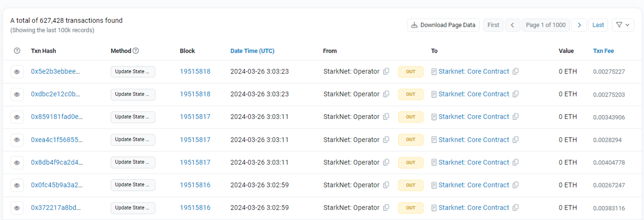Copy To address for 0x8db4f9ca2d4 transaction

coord(516,162)
